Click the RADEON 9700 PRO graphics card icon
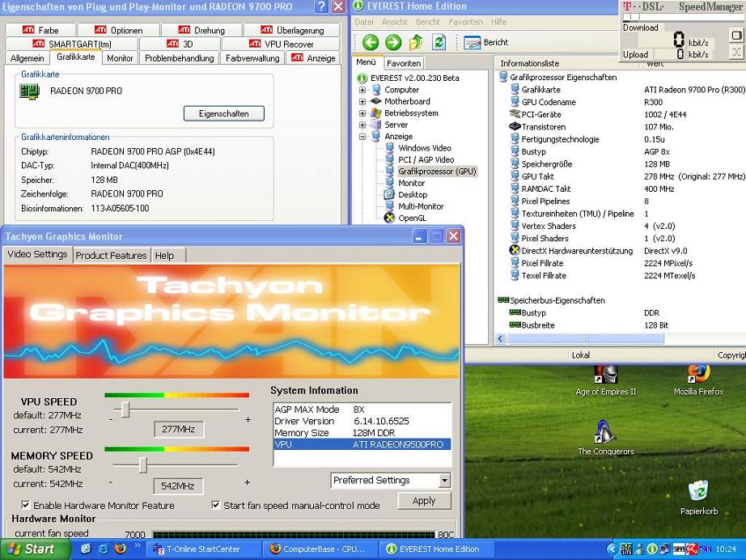This screenshot has height=560, width=746. 29,91
